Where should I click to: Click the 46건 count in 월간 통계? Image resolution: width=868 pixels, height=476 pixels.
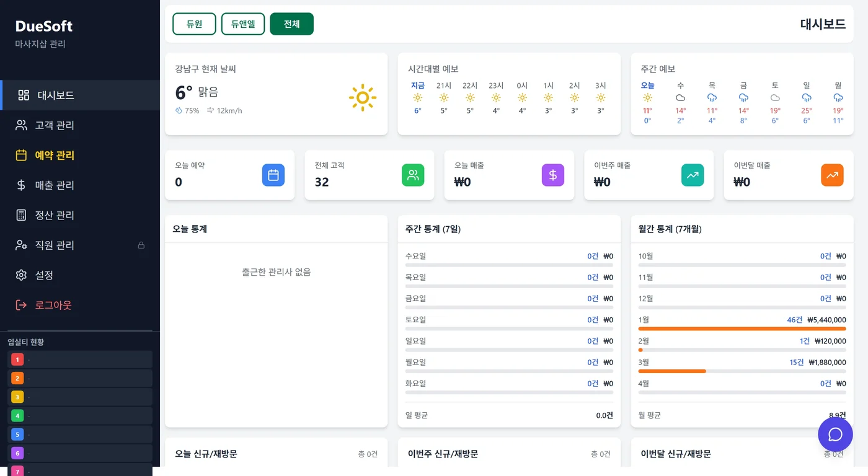tap(794, 320)
